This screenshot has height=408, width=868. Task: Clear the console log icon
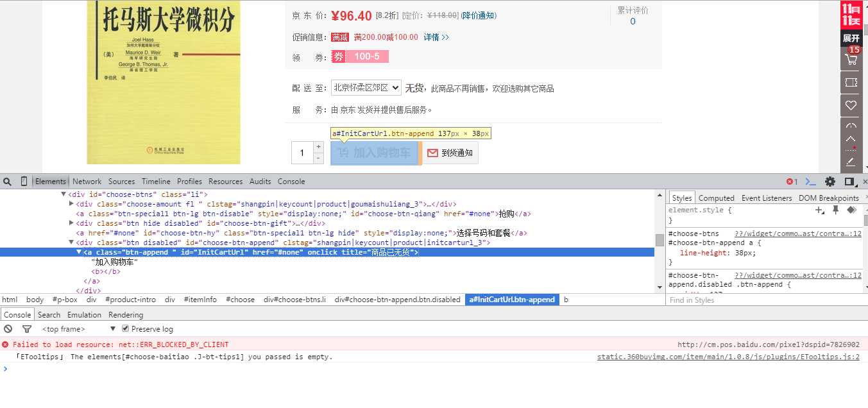pos(8,329)
